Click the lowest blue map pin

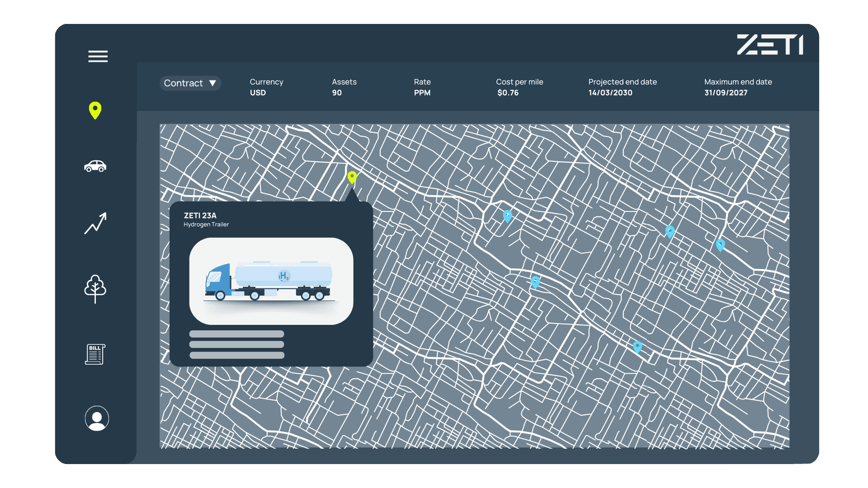[x=637, y=346]
